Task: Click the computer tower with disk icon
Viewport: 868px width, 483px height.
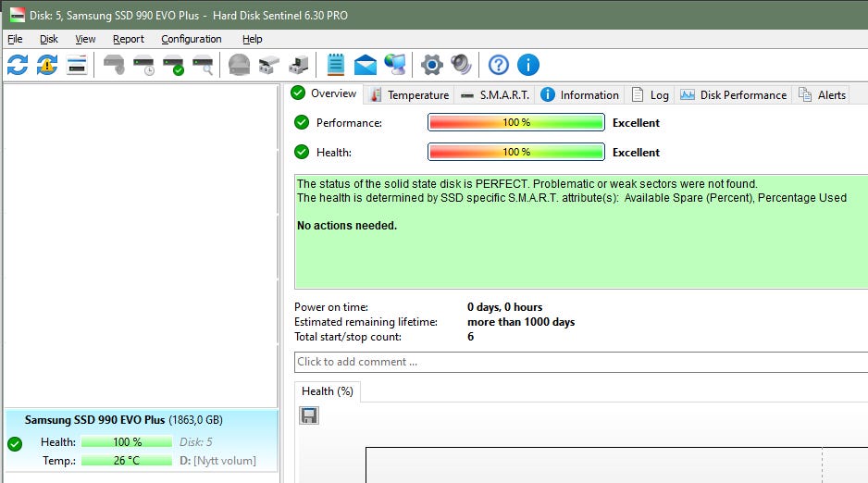Action: [x=298, y=65]
